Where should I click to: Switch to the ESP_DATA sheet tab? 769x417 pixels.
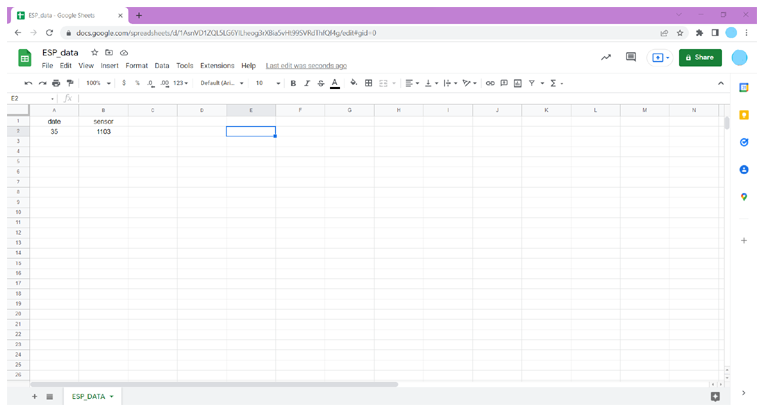[x=88, y=397]
